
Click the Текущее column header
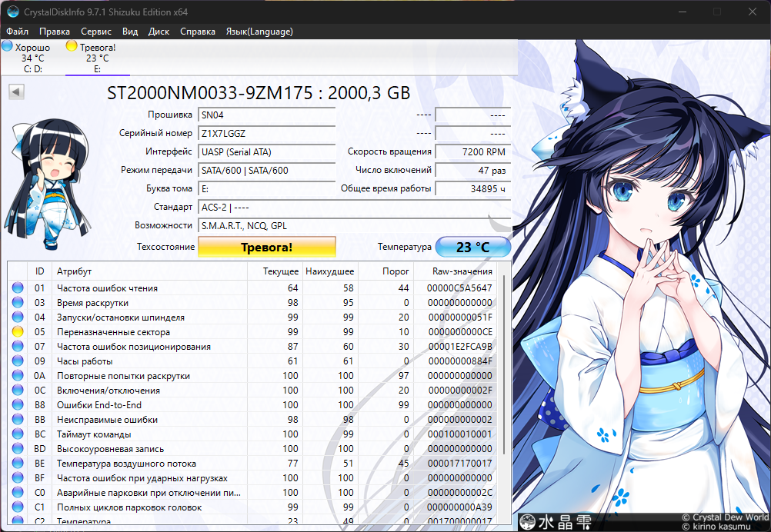[275, 271]
